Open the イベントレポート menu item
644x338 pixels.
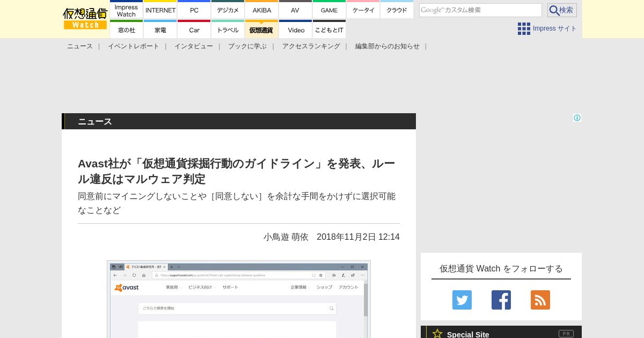click(x=134, y=46)
